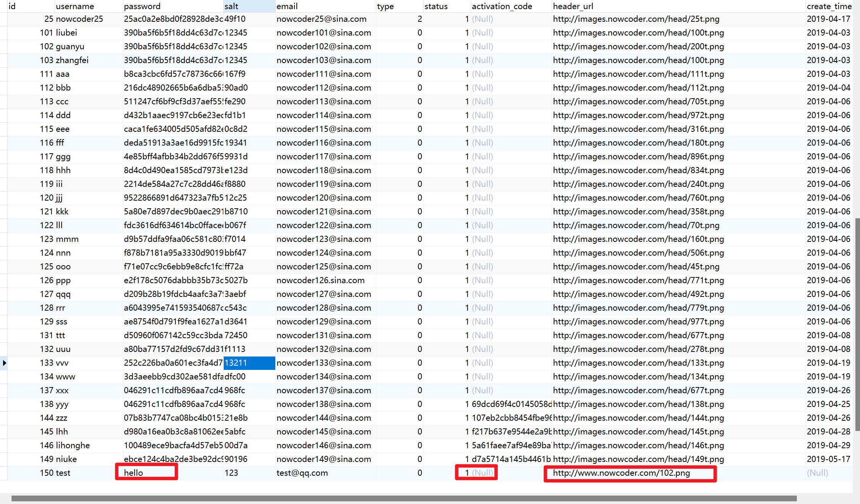Click email 'nowcoder146@sina.com'

(324, 446)
